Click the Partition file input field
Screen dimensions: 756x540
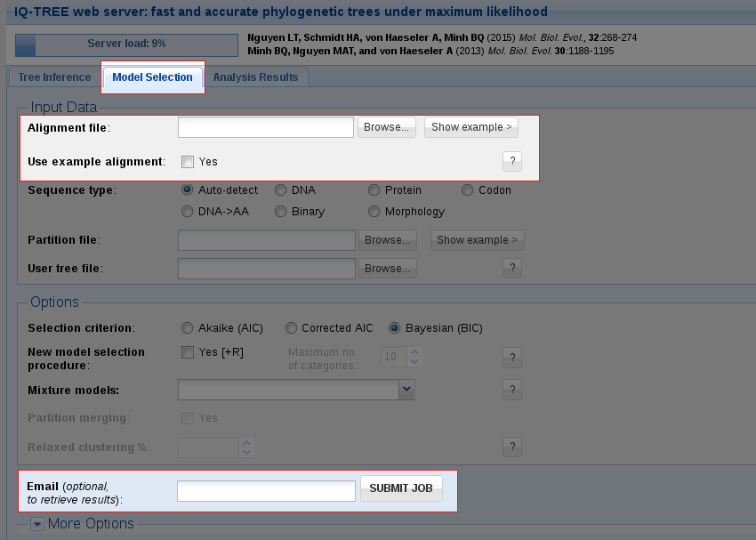coord(267,240)
